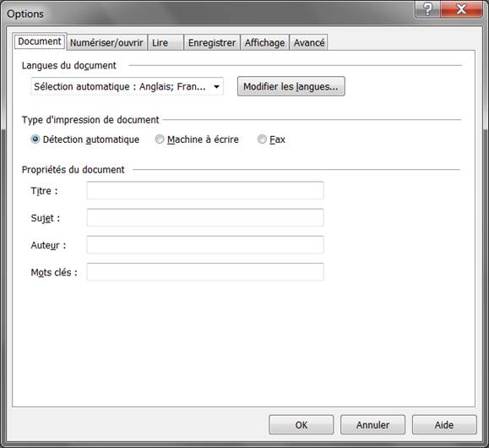Close the Options dialog window
The width and height of the screenshot is (489, 448).
point(461,9)
